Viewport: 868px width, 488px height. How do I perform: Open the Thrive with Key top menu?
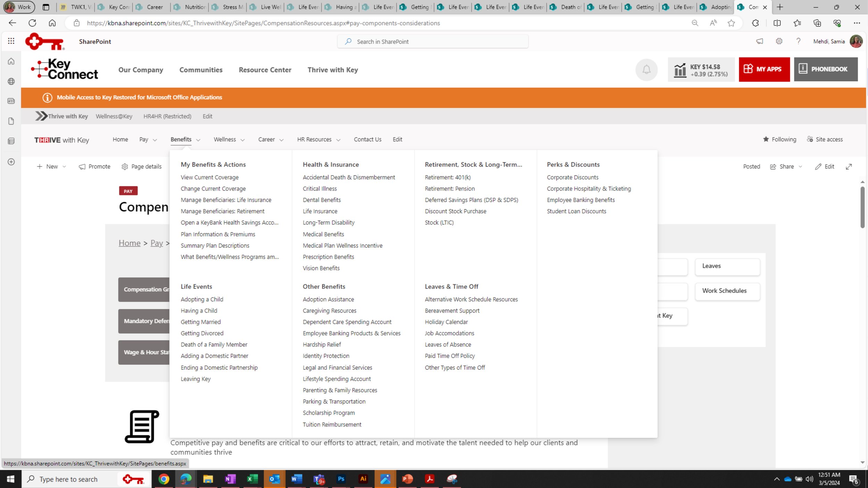coord(333,70)
